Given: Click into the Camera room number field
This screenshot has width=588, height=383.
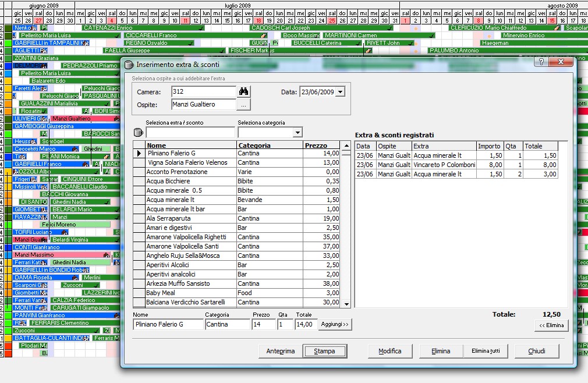Looking at the screenshot, I should [204, 91].
